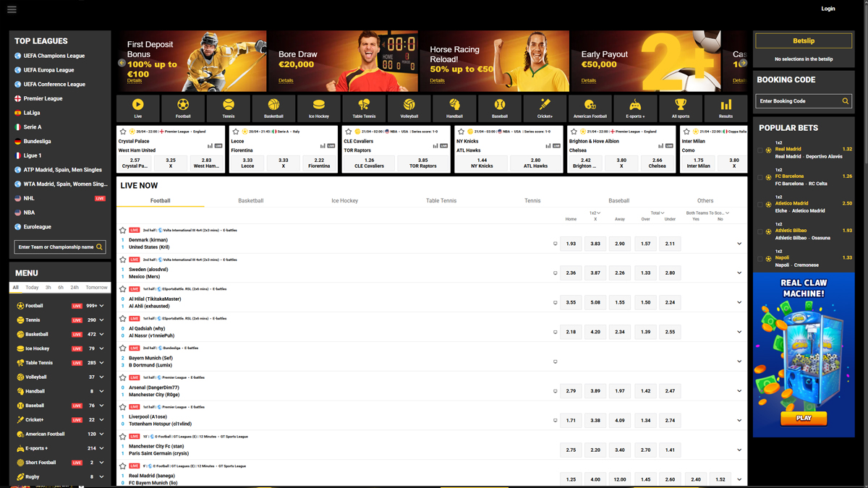The width and height of the screenshot is (868, 488).
Task: Select the E-sports + category icon
Action: (635, 105)
